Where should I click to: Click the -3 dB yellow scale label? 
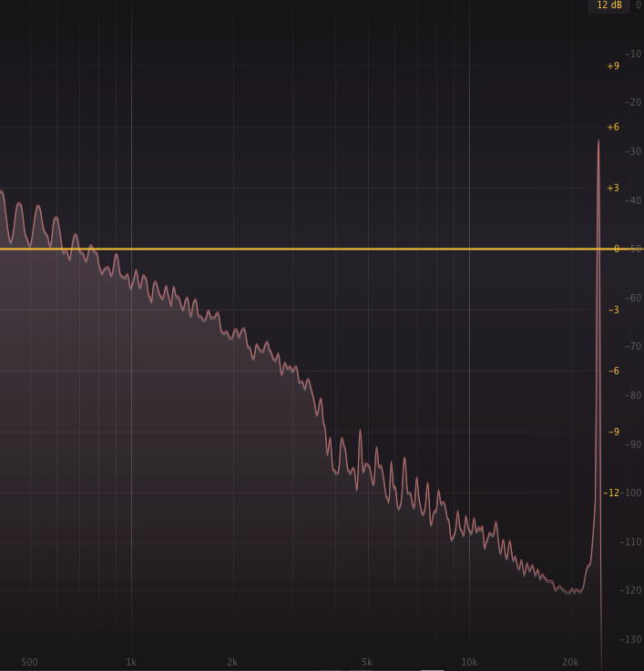[613, 310]
